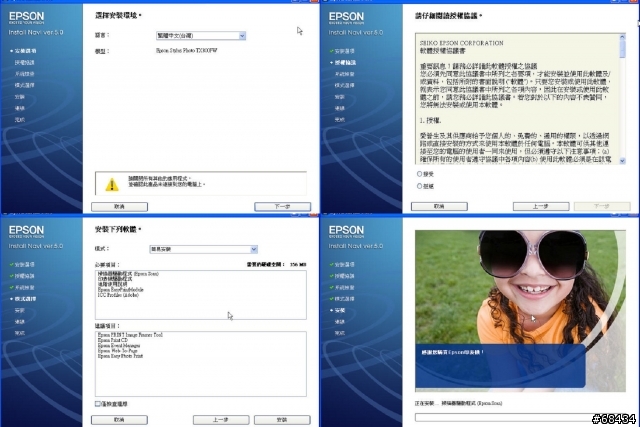Open the 模式 install mode dropdown
This screenshot has width=640, height=427.
tap(203, 249)
